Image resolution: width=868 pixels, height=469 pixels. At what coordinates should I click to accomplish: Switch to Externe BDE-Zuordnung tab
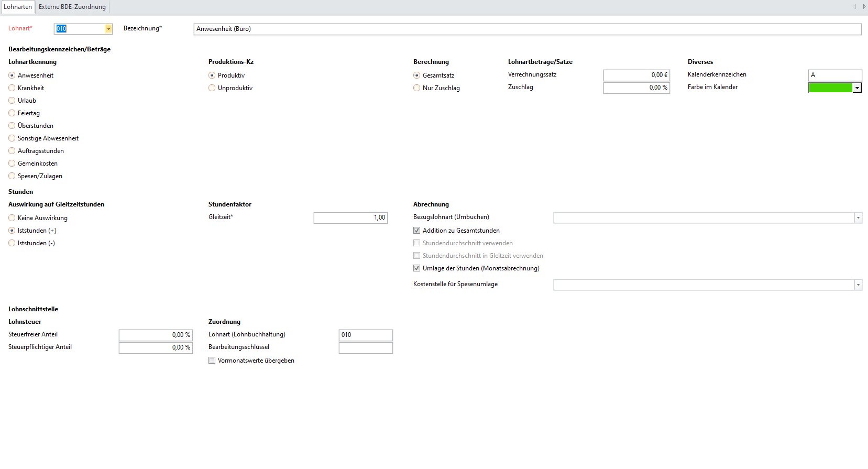click(72, 7)
